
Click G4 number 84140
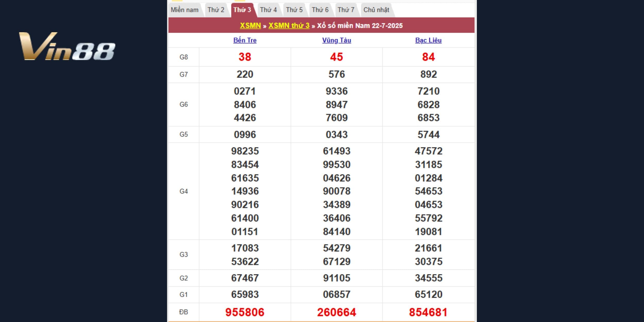[336, 232]
